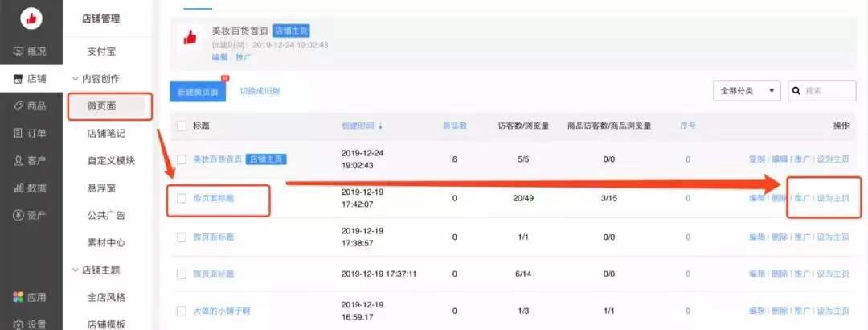Open 概况 overview icon in sidebar

tap(18, 52)
